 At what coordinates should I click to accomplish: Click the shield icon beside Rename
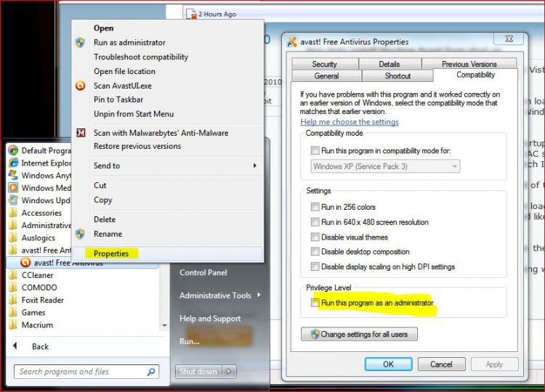pyautogui.click(x=80, y=234)
